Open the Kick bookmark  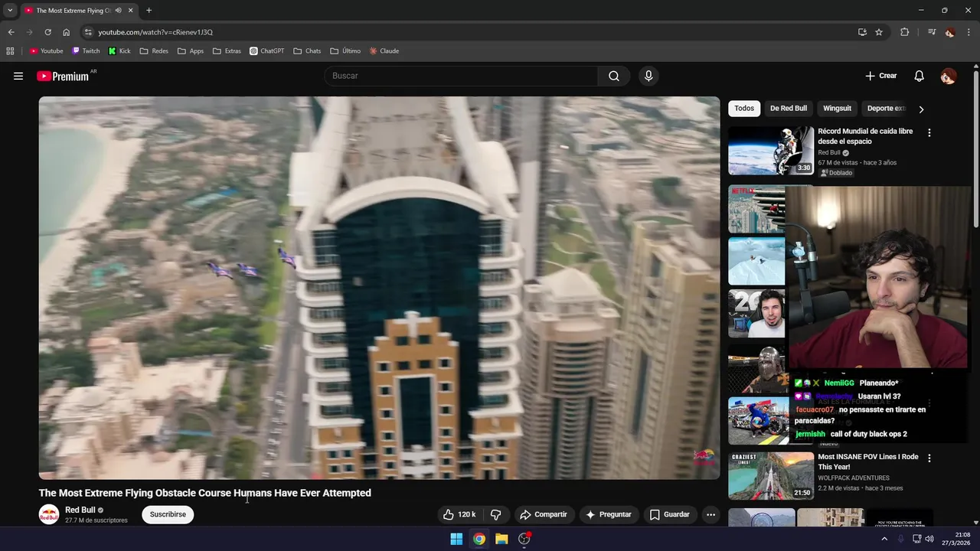click(119, 51)
